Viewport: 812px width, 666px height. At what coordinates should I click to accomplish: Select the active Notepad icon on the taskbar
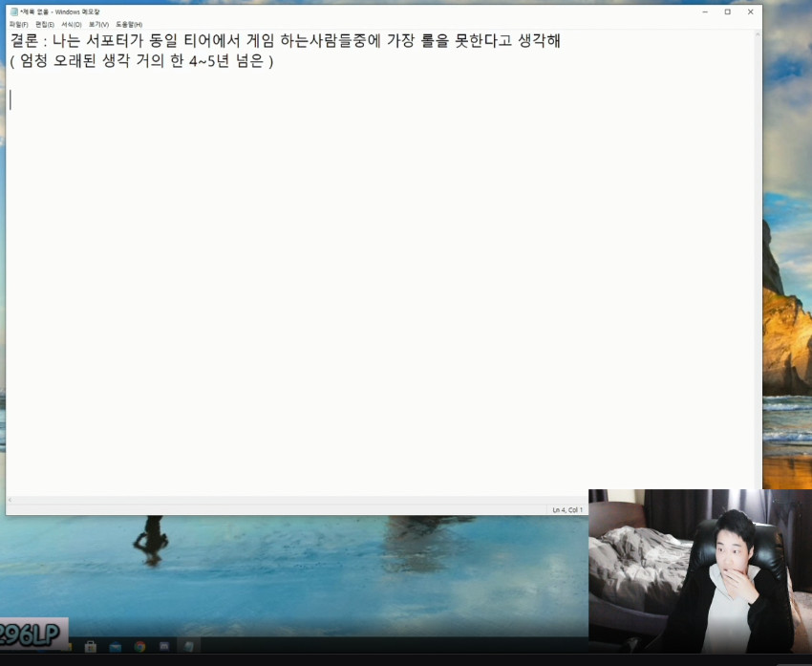click(187, 647)
